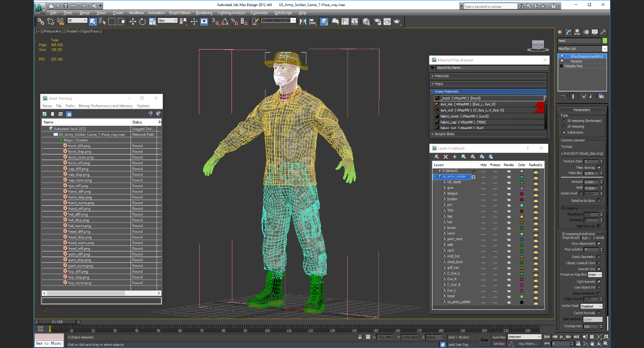The height and width of the screenshot is (348, 644).
Task: Toggle the Smooth UVs checkbox
Action: 599,269
